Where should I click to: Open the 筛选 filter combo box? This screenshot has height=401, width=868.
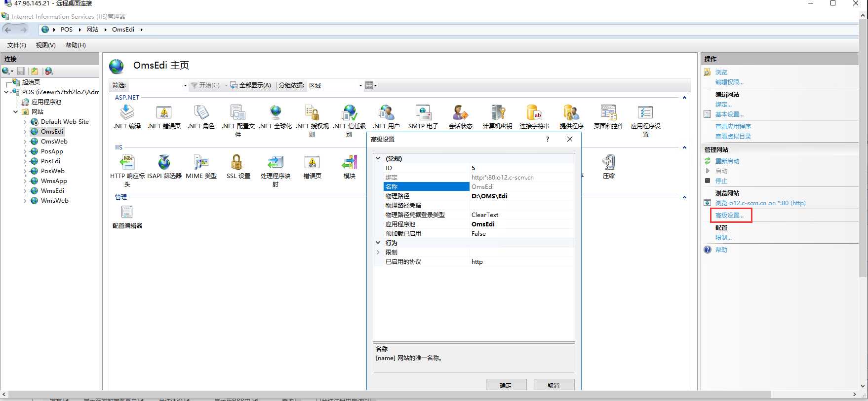coord(158,85)
